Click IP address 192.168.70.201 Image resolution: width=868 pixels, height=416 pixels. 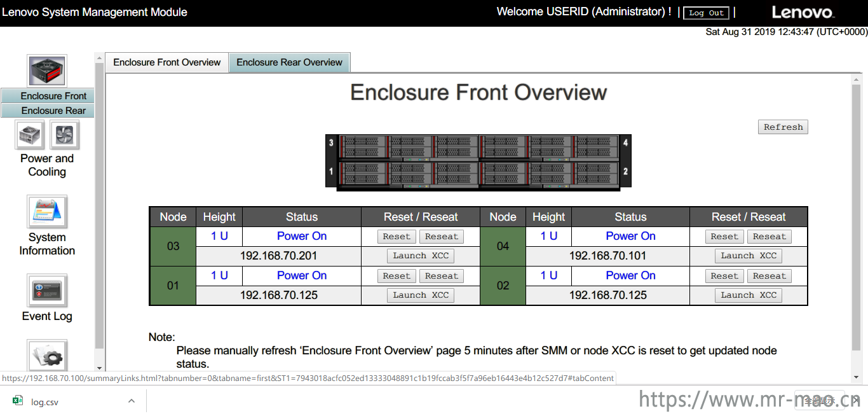coord(279,256)
